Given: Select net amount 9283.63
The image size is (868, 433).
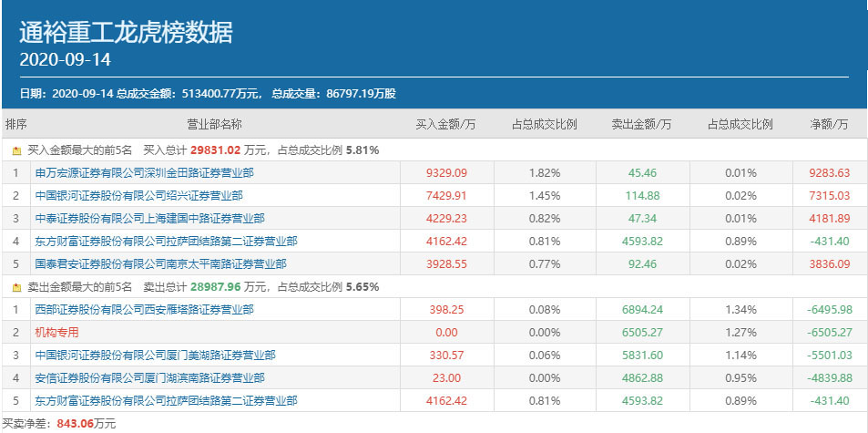Looking at the screenshot, I should (x=829, y=173).
